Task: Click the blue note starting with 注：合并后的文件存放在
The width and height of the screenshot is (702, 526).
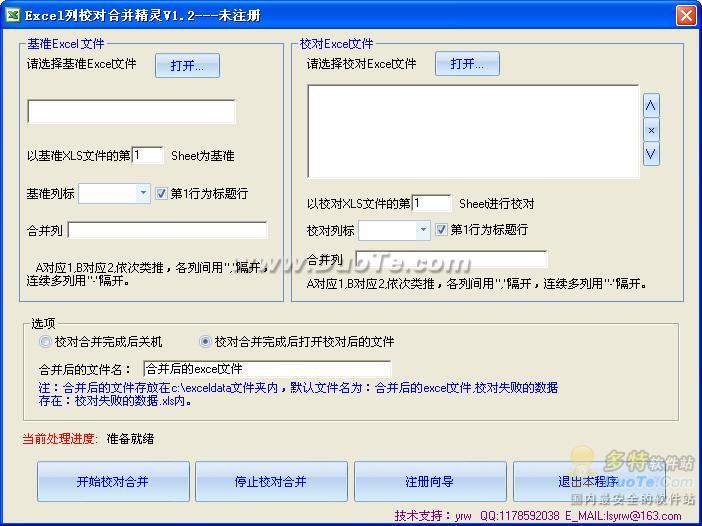Action: pos(298,394)
